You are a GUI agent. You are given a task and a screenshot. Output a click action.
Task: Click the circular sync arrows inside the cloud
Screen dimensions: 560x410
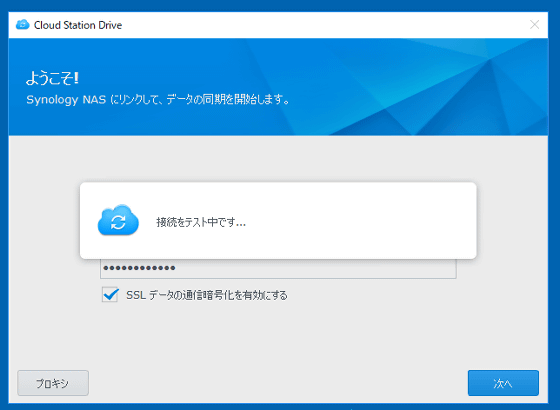click(x=118, y=222)
